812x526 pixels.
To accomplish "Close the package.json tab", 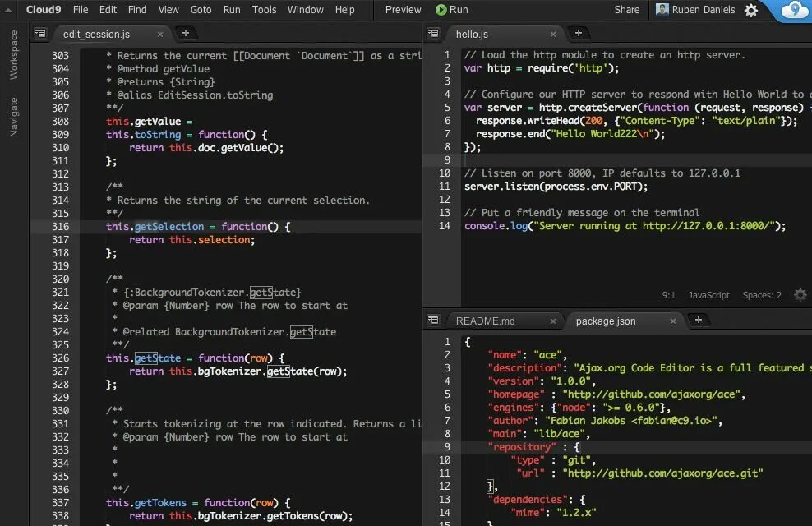I will [673, 321].
